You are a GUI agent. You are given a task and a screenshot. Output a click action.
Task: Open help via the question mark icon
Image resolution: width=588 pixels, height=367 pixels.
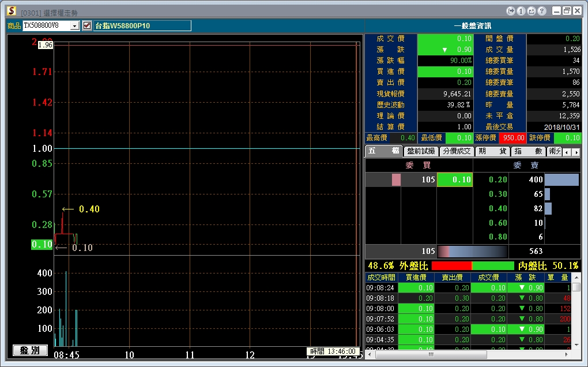click(542, 11)
